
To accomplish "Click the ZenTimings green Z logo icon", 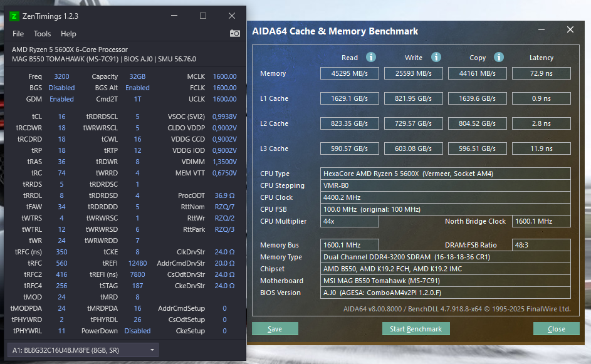I will point(14,16).
